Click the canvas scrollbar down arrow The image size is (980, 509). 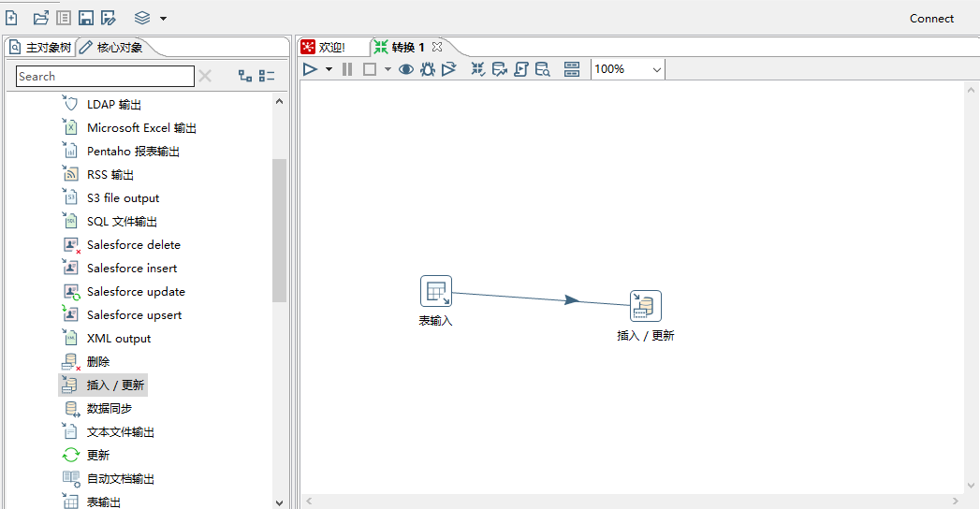tap(971, 486)
